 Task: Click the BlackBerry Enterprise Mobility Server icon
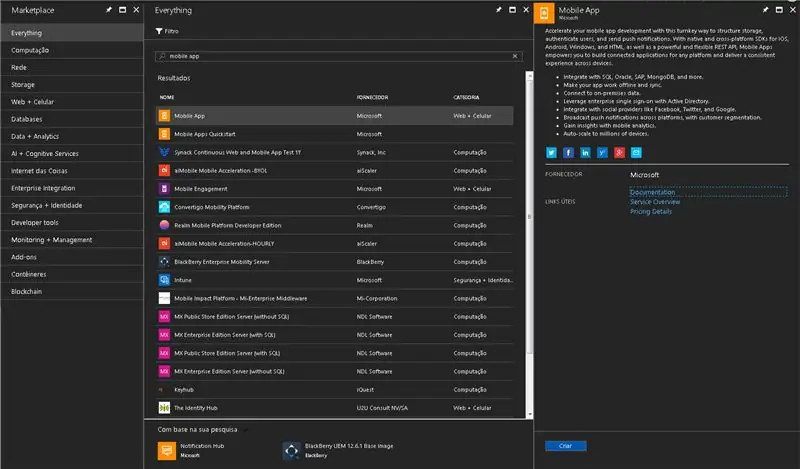click(x=164, y=262)
